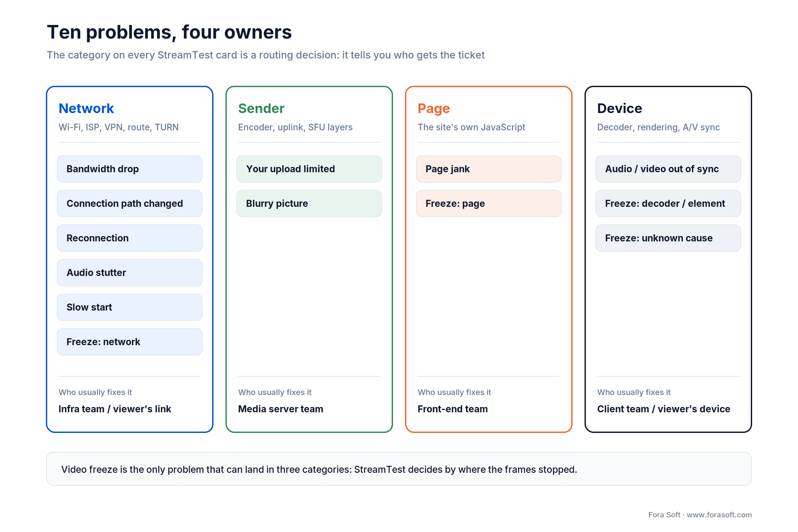
Task: Select the Freeze: decoder / element card
Action: coord(668,203)
